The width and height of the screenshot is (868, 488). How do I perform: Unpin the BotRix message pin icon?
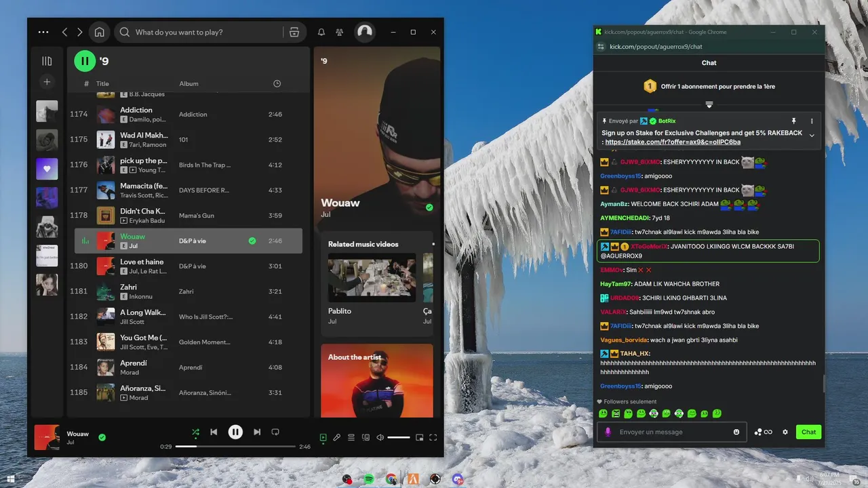pyautogui.click(x=793, y=121)
